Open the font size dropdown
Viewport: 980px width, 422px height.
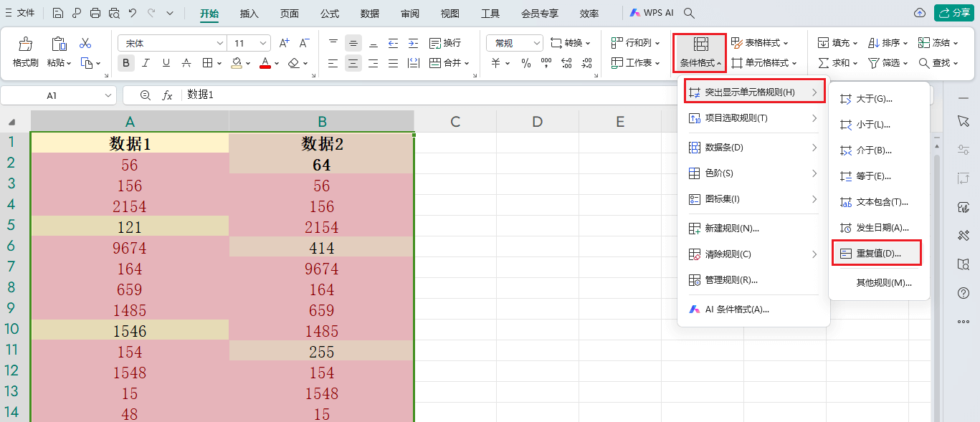click(x=262, y=42)
